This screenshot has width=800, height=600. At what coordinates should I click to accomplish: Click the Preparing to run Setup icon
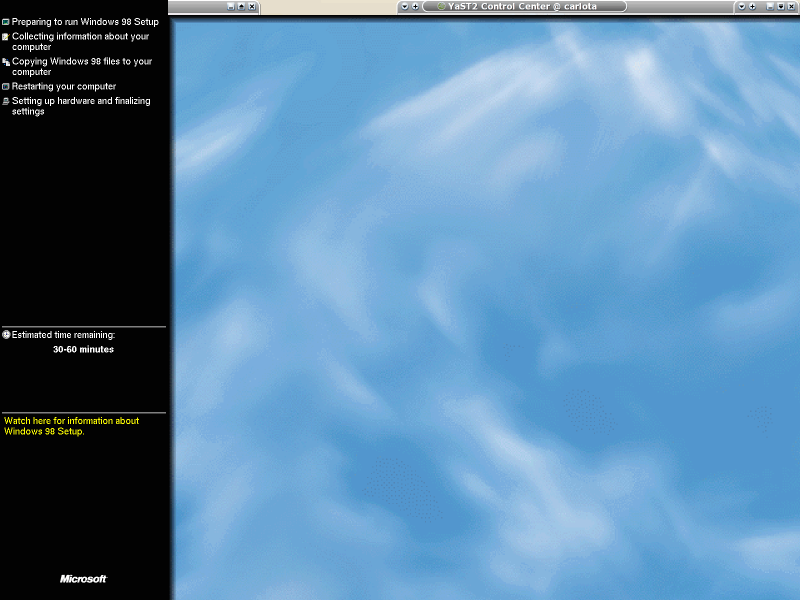click(x=6, y=21)
